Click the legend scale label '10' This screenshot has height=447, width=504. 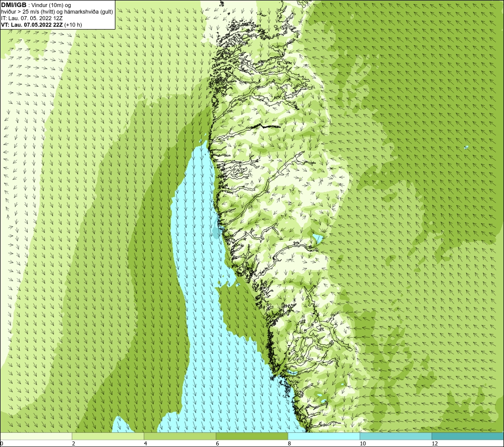point(362,444)
